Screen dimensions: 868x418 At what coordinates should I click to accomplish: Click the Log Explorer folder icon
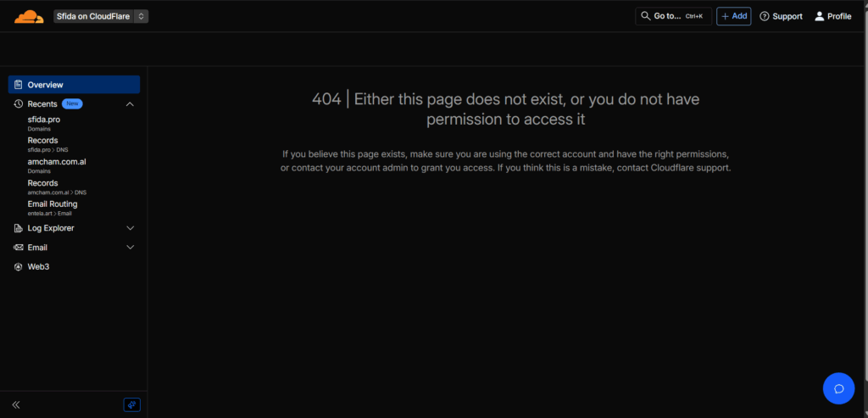coord(19,228)
